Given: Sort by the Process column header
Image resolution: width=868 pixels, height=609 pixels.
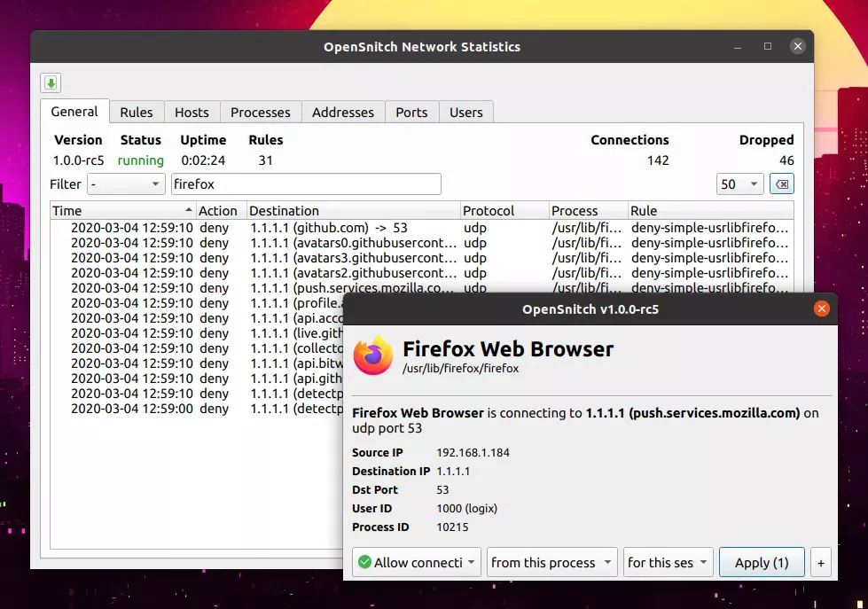Looking at the screenshot, I should (589, 211).
